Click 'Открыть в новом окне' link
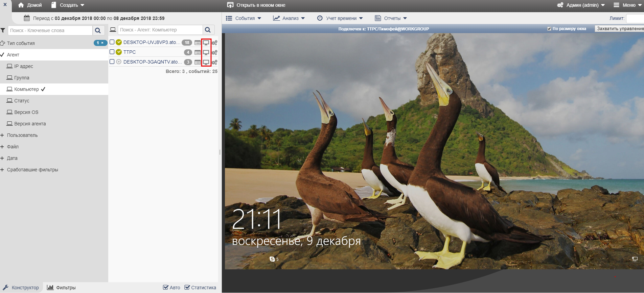 (x=256, y=5)
